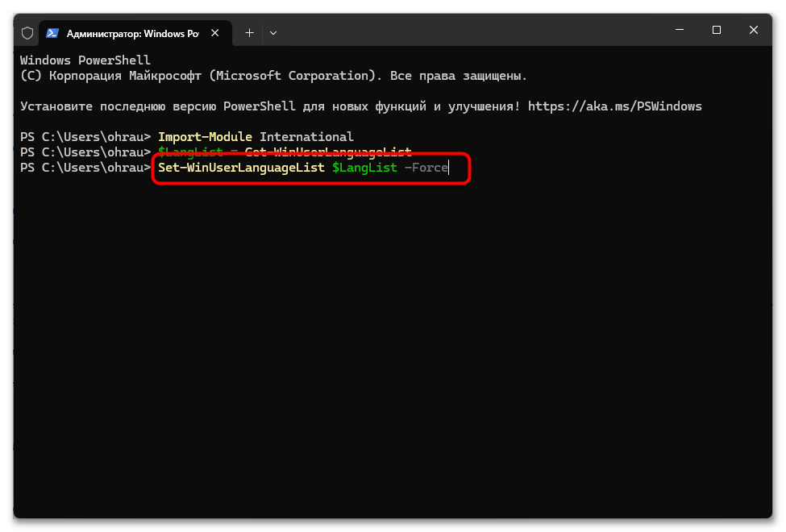This screenshot has width=786, height=532.
Task: Click the Microsoft Corporation copyright line
Action: 274,76
